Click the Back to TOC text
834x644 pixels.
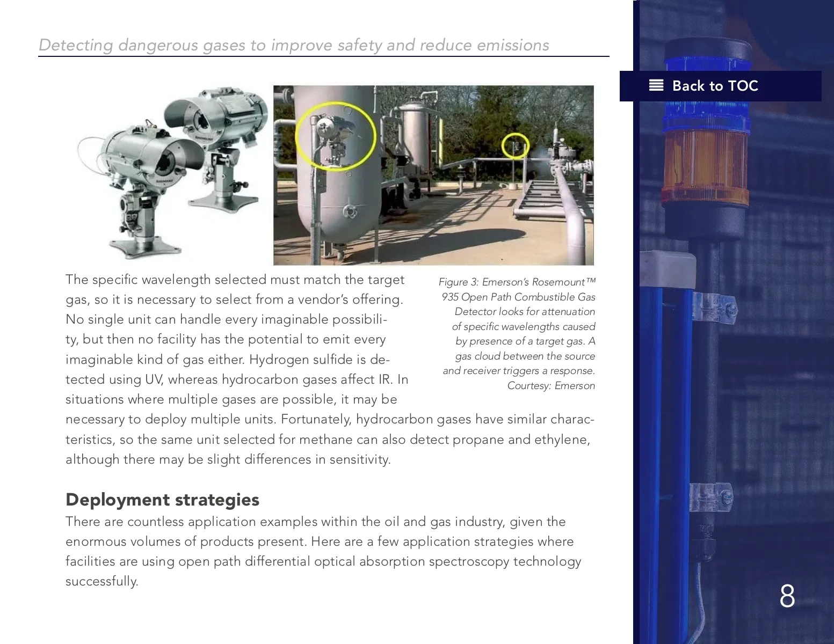click(x=715, y=86)
